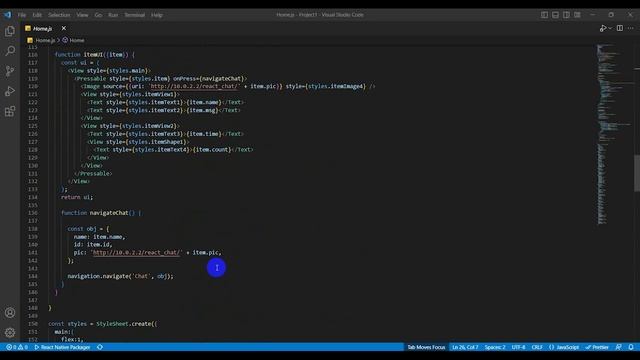Image resolution: width=640 pixels, height=360 pixels.
Task: Toggle the primary side bar layout button
Action: pos(544,15)
